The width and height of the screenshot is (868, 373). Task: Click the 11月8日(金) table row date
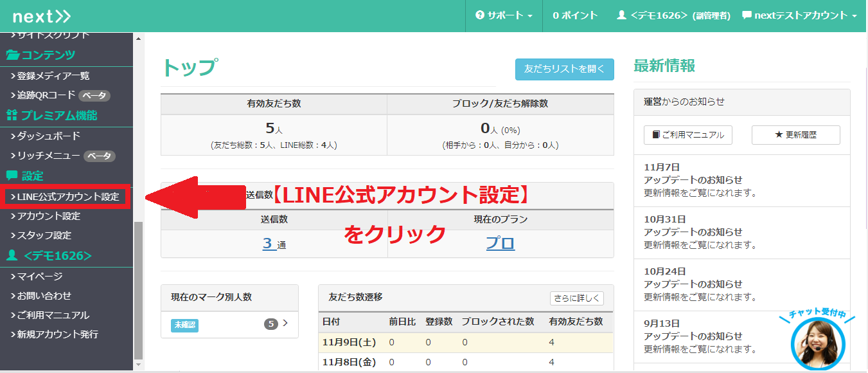pos(350,362)
